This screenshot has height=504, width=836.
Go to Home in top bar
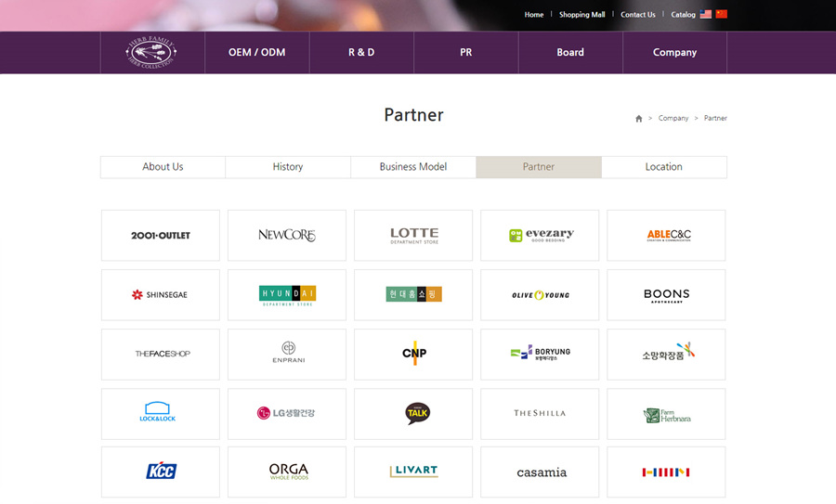click(x=534, y=14)
